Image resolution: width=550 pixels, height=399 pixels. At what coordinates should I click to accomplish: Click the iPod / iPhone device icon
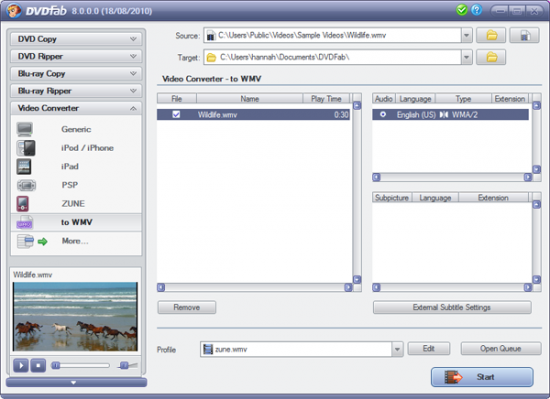click(26, 148)
